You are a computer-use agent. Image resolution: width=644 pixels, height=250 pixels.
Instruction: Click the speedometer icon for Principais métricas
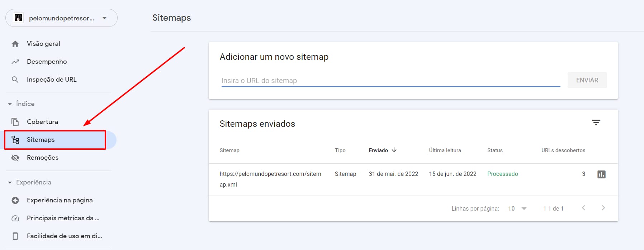click(15, 218)
